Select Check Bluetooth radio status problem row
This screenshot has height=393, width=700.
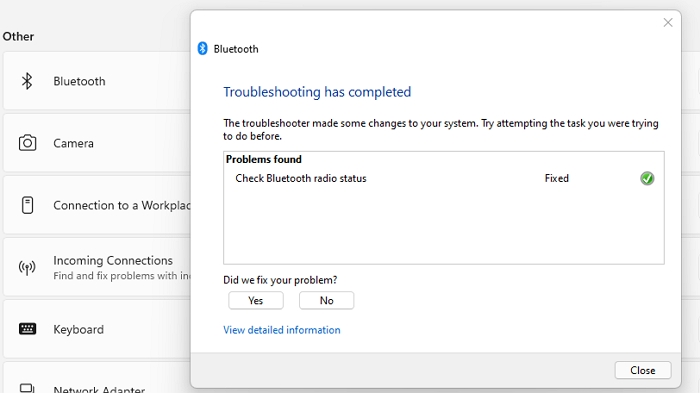click(444, 178)
